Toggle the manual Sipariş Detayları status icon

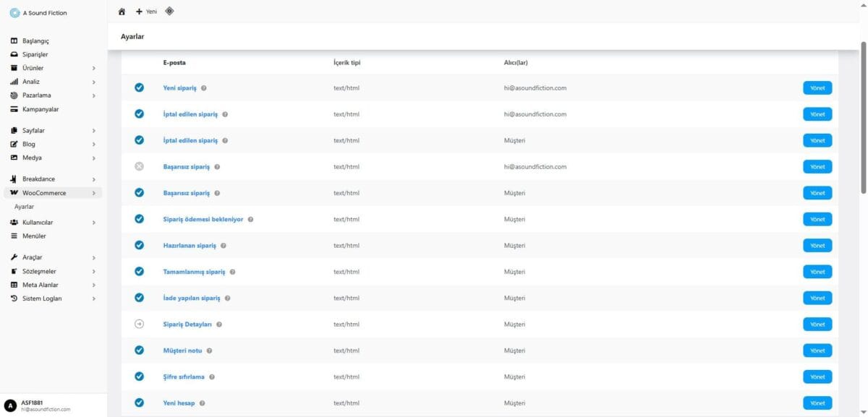pos(139,324)
